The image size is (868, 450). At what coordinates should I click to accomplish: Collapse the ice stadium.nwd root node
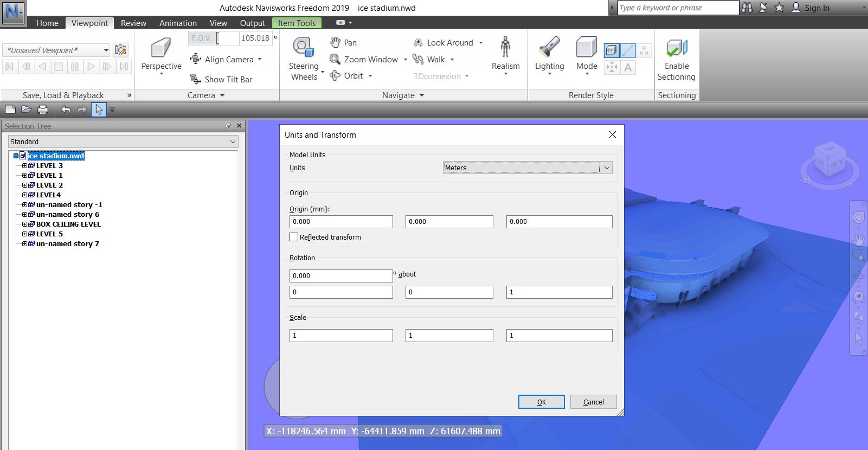[x=16, y=156]
